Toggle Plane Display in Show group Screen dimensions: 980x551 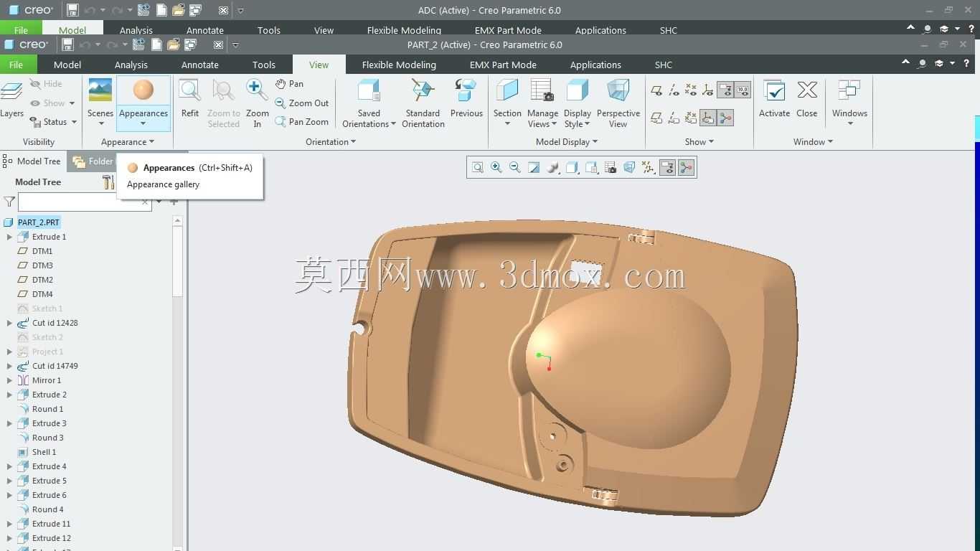click(x=656, y=90)
